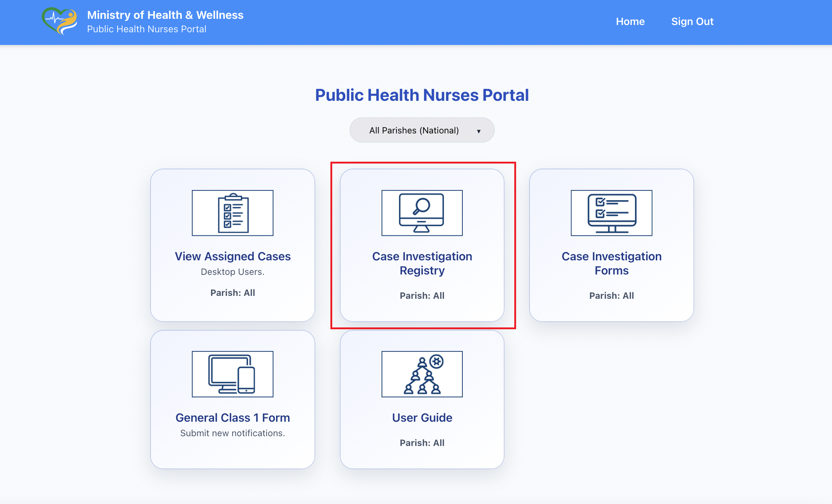Click Public Health Nurses Portal page heading
832x504 pixels.
pos(422,95)
